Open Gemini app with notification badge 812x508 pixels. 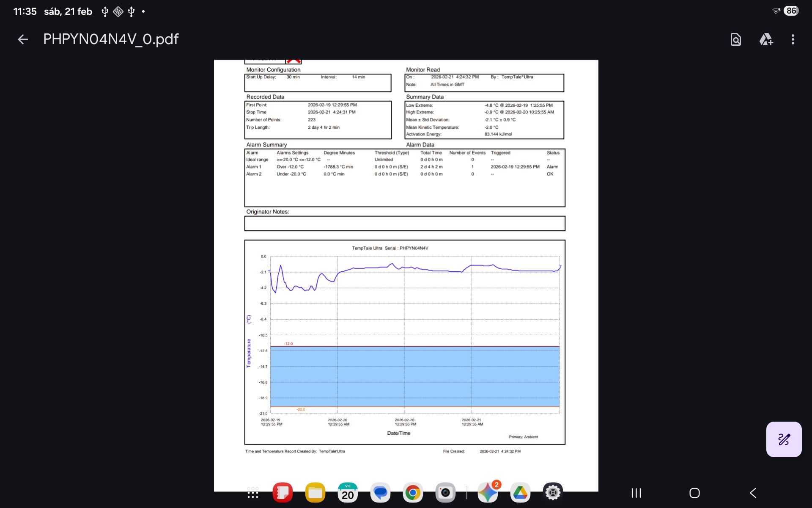[488, 493]
